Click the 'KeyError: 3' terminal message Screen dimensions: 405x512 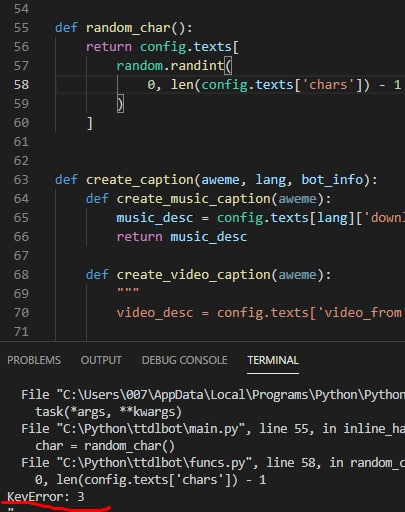[46, 497]
